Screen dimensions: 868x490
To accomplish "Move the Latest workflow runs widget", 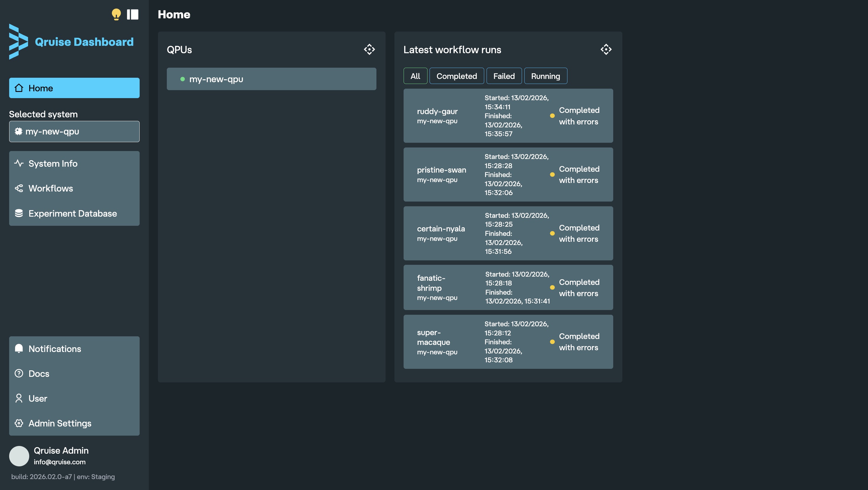I will pyautogui.click(x=606, y=50).
